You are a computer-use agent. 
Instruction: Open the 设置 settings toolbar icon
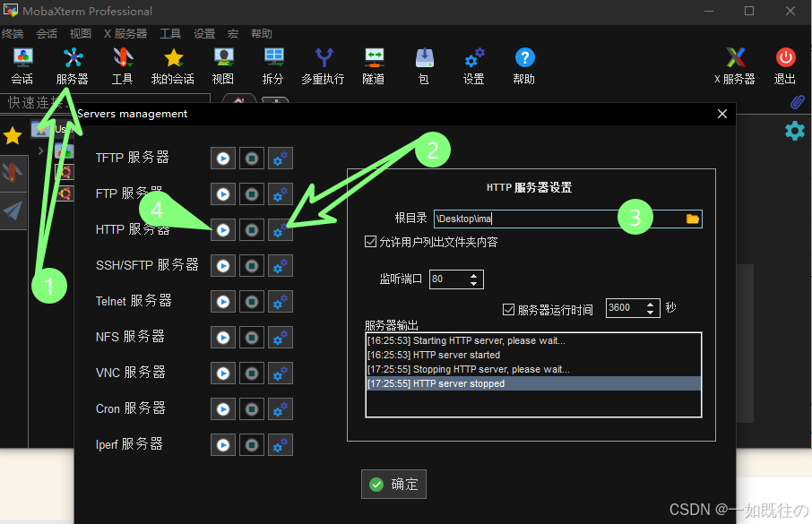point(474,65)
